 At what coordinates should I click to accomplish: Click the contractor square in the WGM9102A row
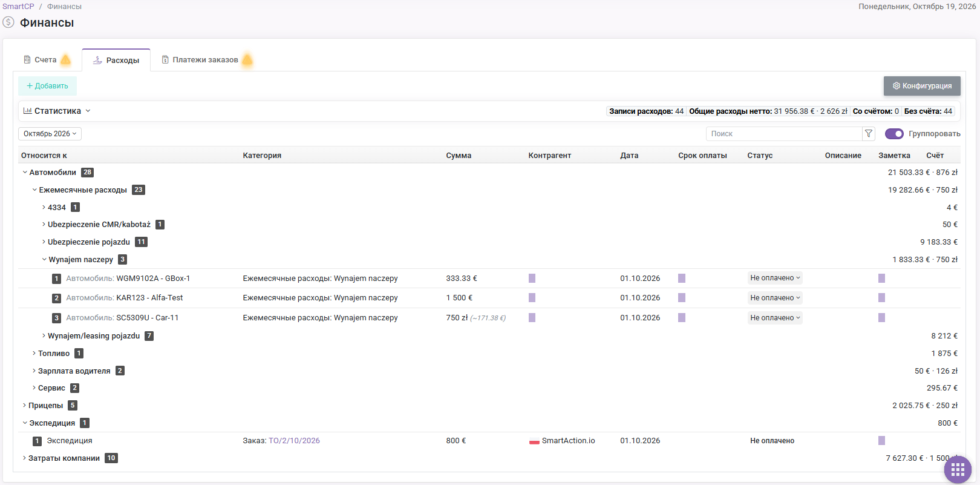point(532,279)
